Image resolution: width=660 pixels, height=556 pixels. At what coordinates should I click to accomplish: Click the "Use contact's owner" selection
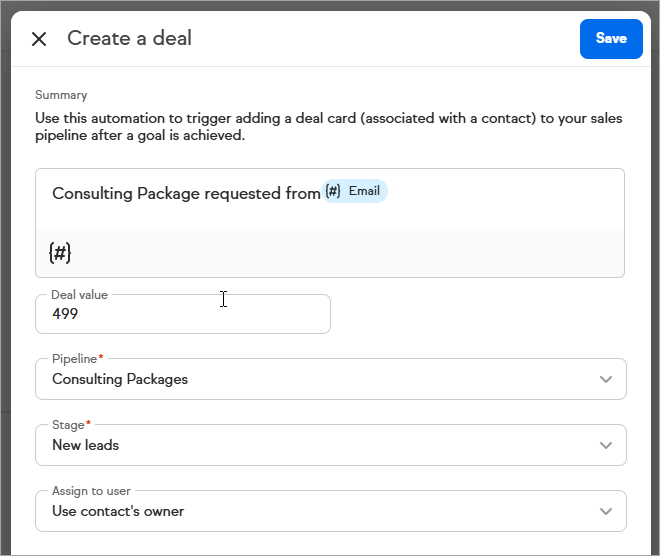[118, 512]
